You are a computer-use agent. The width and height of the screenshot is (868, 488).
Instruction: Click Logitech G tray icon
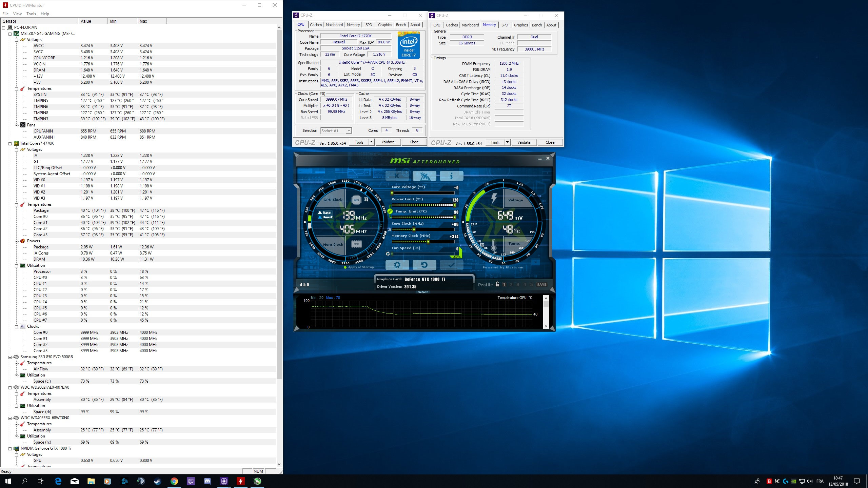tap(786, 481)
